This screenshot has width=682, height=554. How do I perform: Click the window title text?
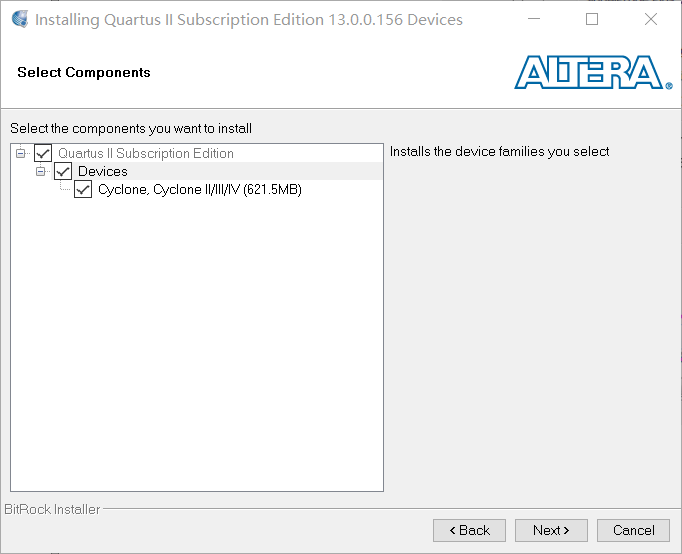click(x=249, y=20)
